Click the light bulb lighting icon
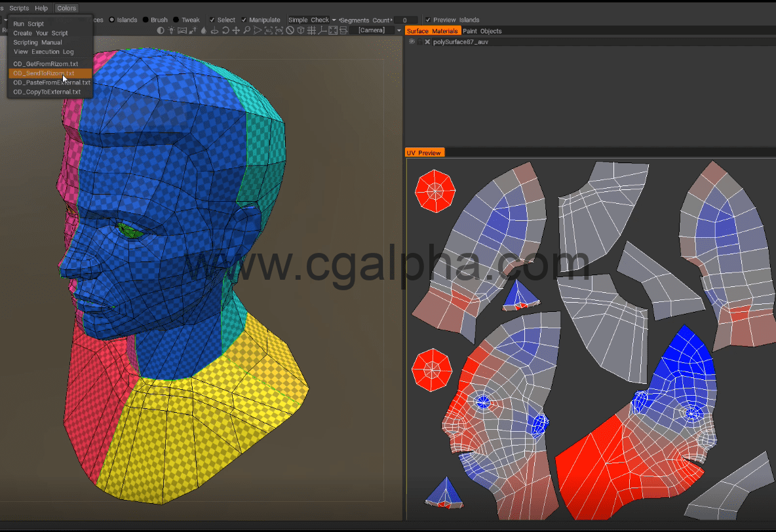The width and height of the screenshot is (776, 532). [x=172, y=30]
